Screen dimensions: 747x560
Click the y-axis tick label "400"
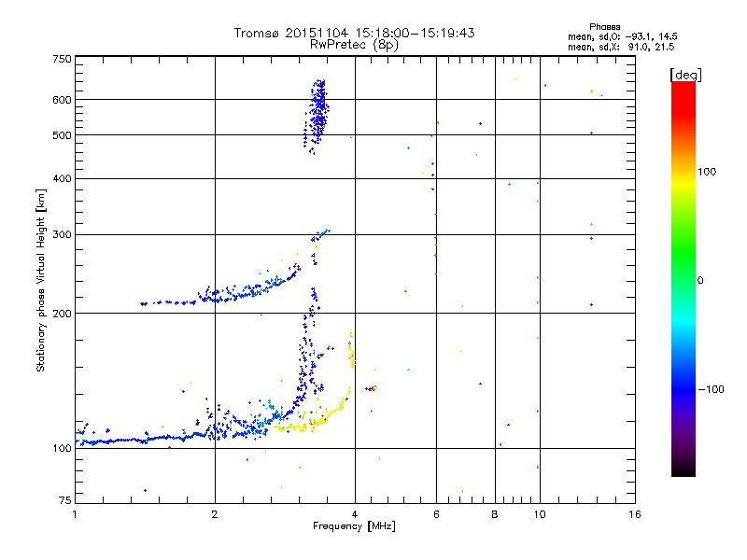(x=62, y=178)
